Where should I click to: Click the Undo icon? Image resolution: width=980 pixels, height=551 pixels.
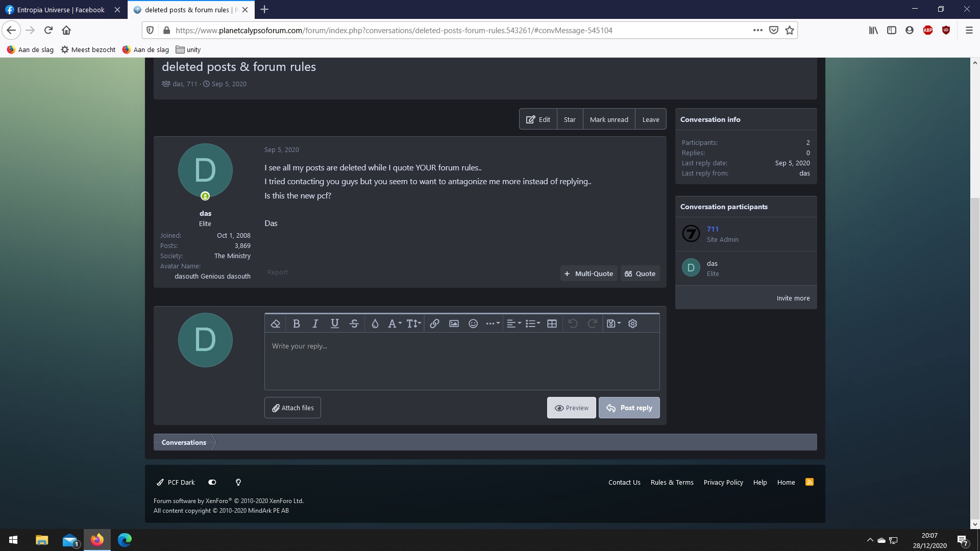tap(572, 323)
